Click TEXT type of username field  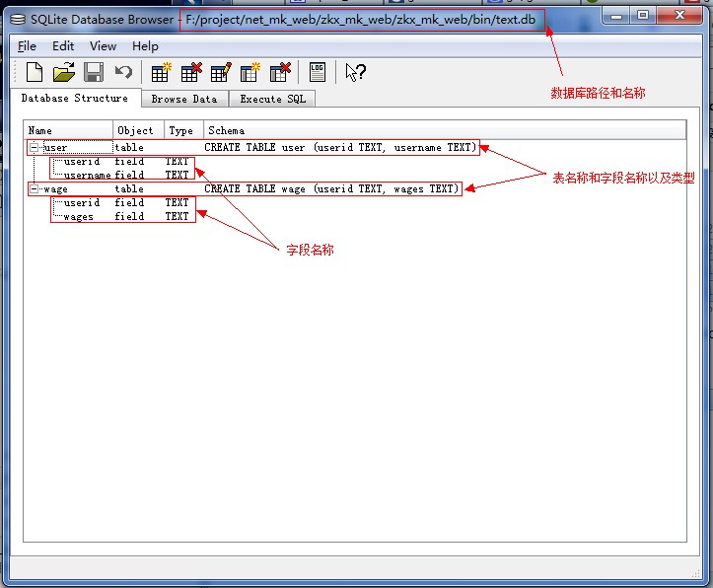click(x=177, y=175)
